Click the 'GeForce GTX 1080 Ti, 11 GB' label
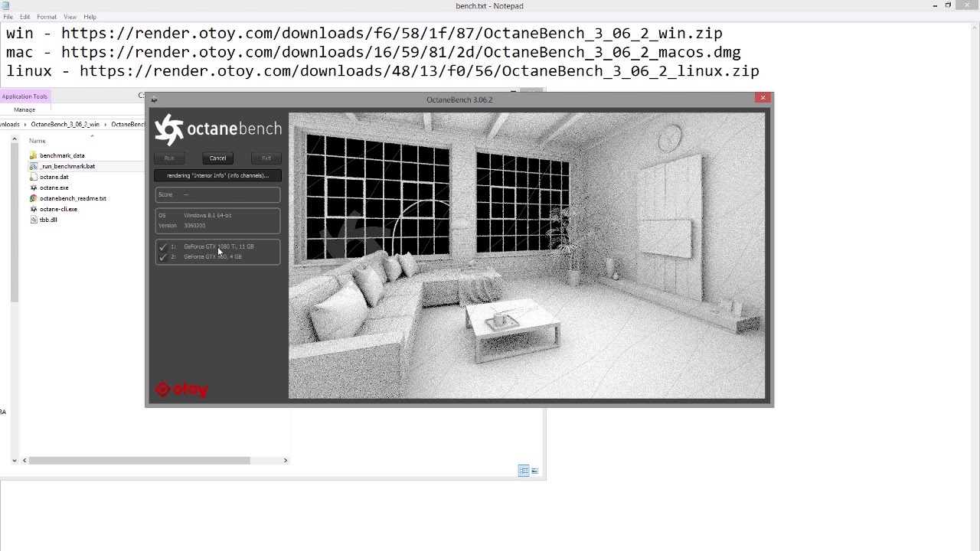Screen dimensions: 980x551 click(219, 246)
